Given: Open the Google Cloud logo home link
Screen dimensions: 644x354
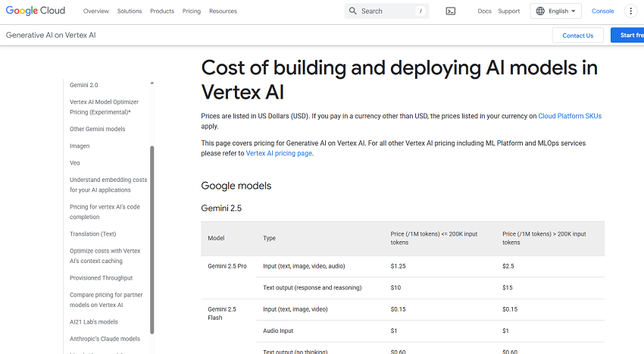Looking at the screenshot, I should [x=36, y=11].
